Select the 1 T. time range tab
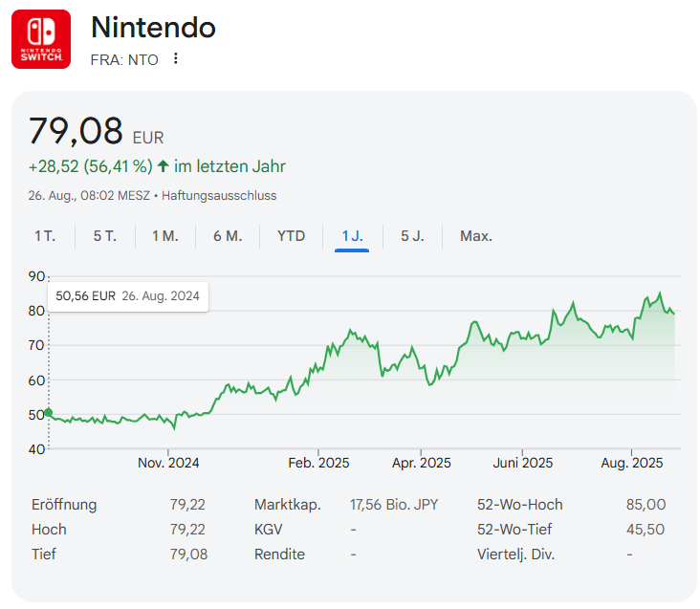The height and width of the screenshot is (609, 700). tap(45, 236)
